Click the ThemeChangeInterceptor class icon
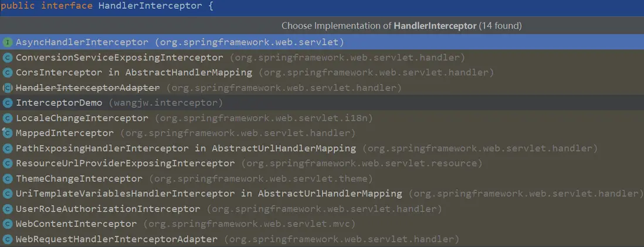Screen dimensions: 644x247 8,178
